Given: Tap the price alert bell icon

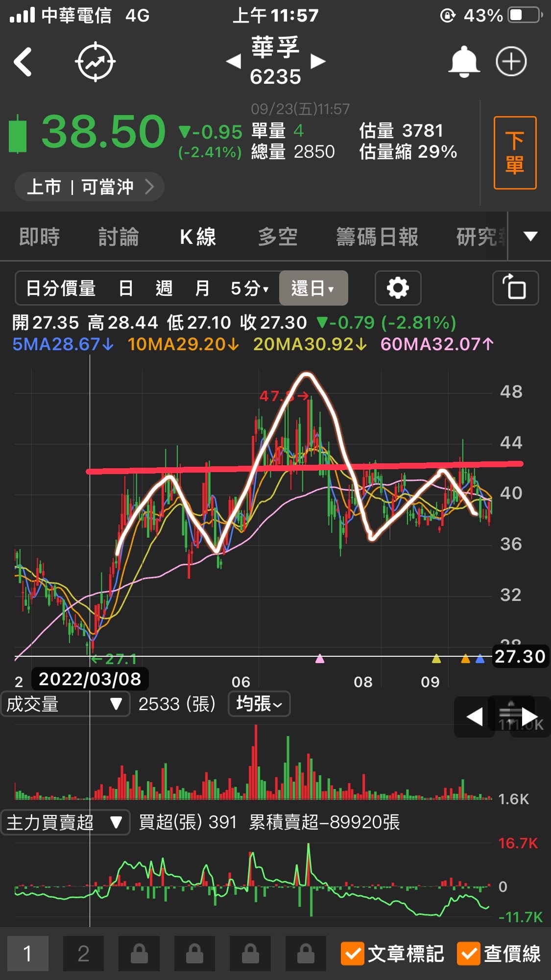Looking at the screenshot, I should pyautogui.click(x=463, y=62).
